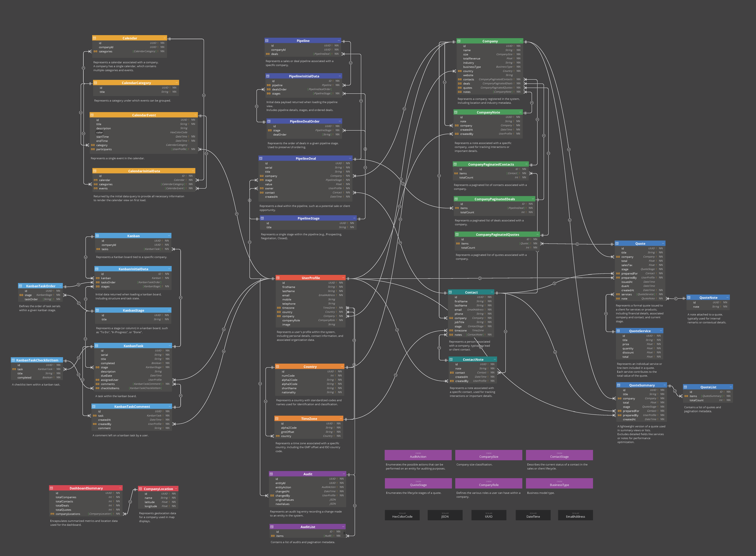Click the table icon on the CalendarEvent header
756x556 pixels.
(92, 115)
